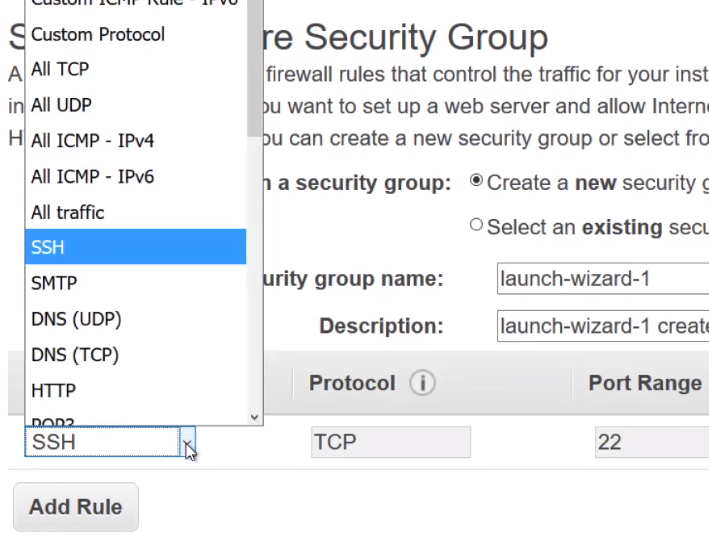Pick All ICMP - IPv4 option
Image resolution: width=709 pixels, height=542 pixels.
(x=92, y=141)
